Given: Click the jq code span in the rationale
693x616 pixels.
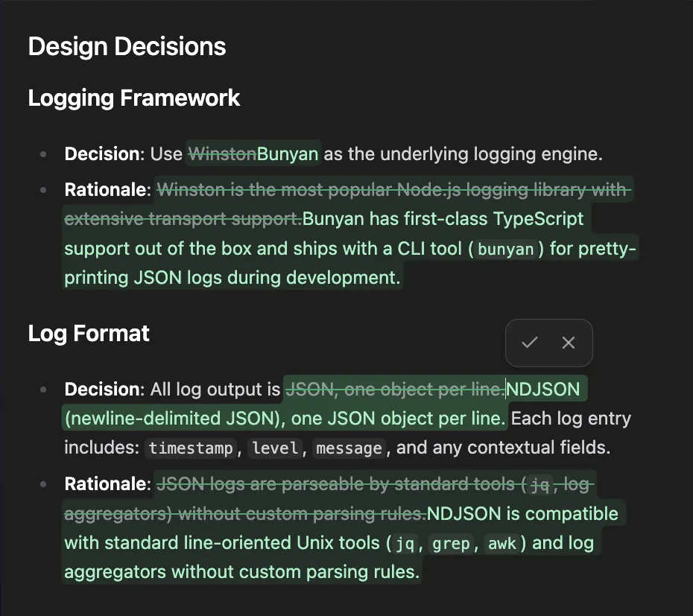Looking at the screenshot, I should tap(402, 544).
